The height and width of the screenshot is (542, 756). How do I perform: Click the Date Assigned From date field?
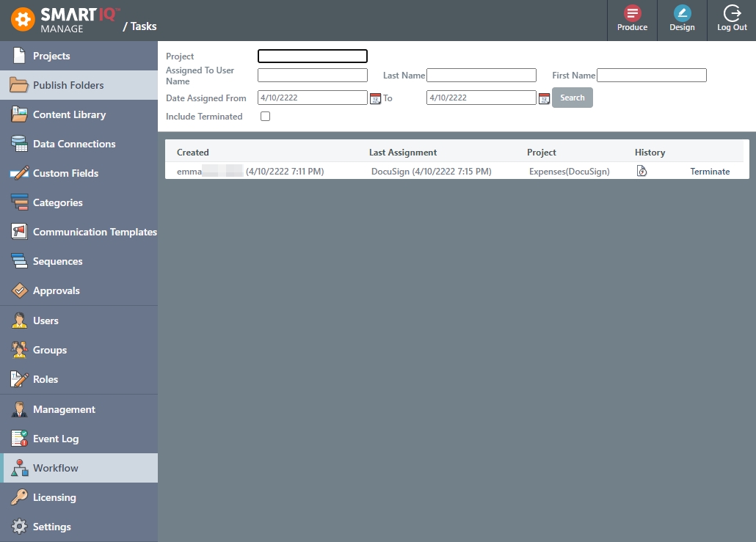[313, 98]
